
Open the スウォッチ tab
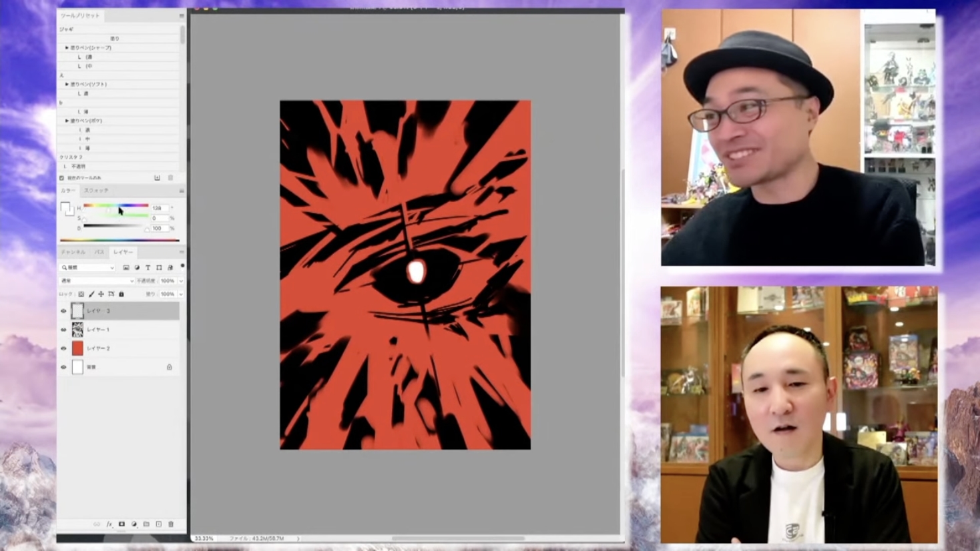coord(96,191)
